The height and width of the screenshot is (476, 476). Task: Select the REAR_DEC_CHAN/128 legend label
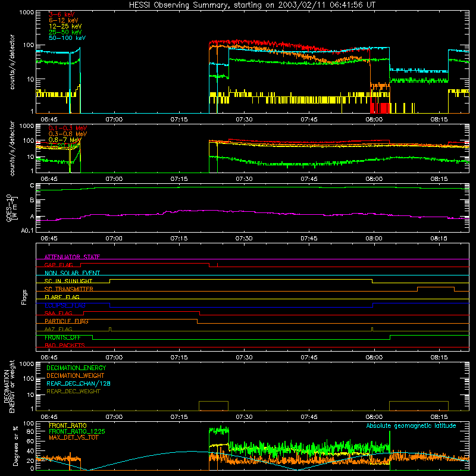pyautogui.click(x=79, y=383)
